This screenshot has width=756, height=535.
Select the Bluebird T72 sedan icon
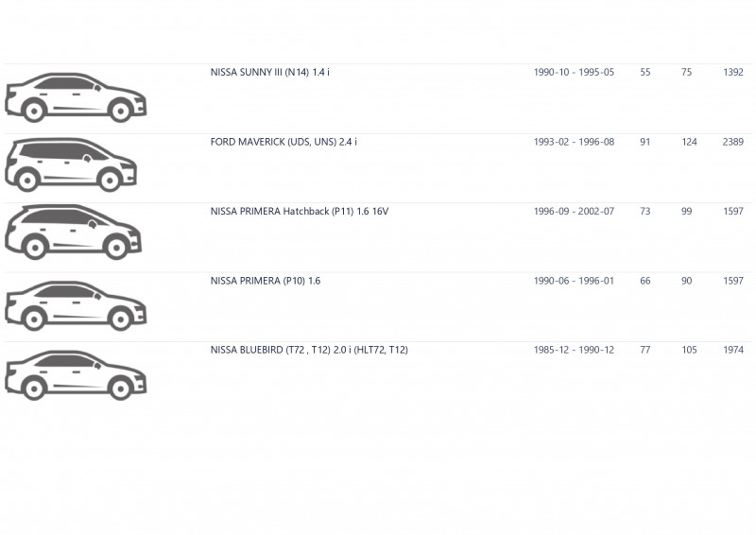tap(76, 375)
